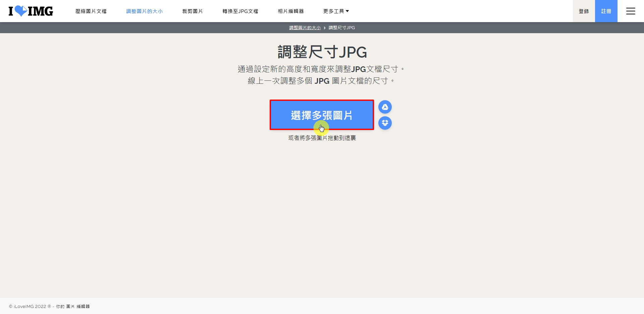Follow the 調整圖片的大小 breadcrumb link

305,28
